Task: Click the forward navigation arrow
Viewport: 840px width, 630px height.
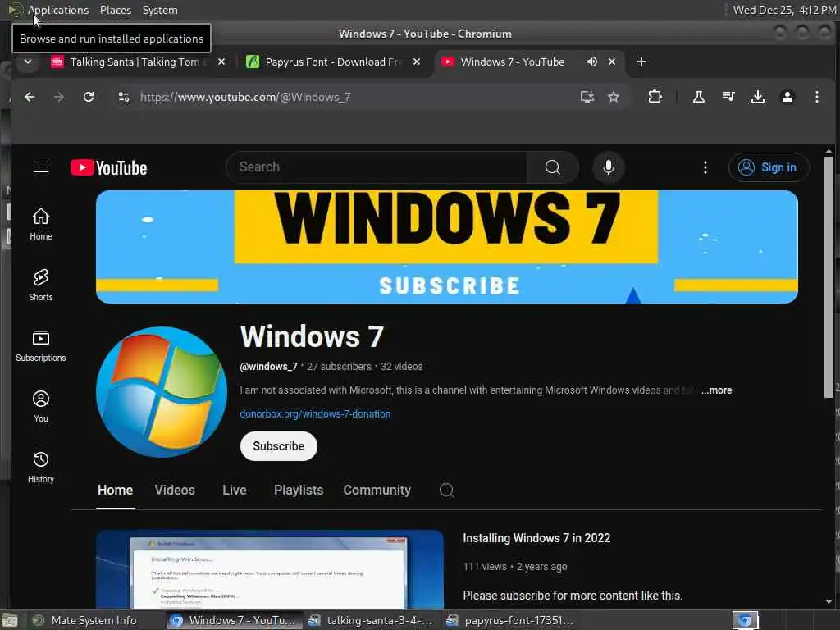Action: [59, 97]
